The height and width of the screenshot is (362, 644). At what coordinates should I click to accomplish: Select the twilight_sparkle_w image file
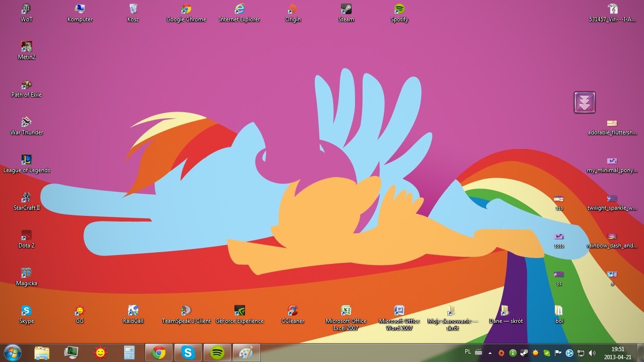click(612, 202)
